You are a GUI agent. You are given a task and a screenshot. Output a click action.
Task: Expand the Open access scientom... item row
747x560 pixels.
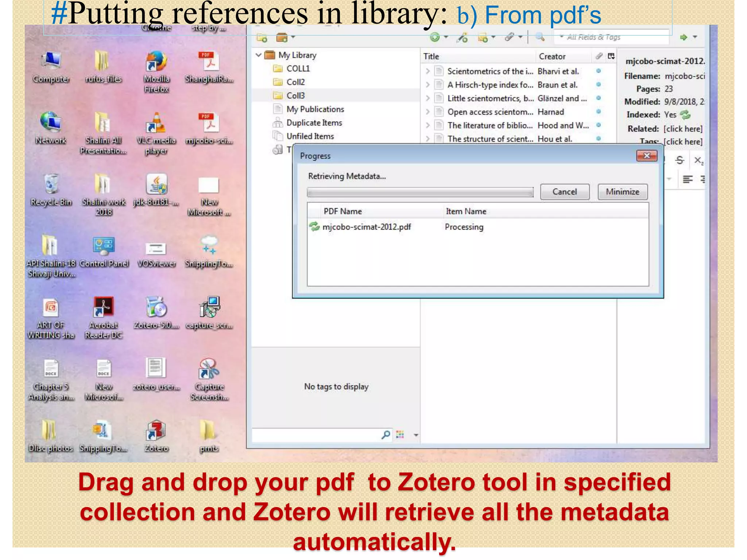click(x=428, y=112)
